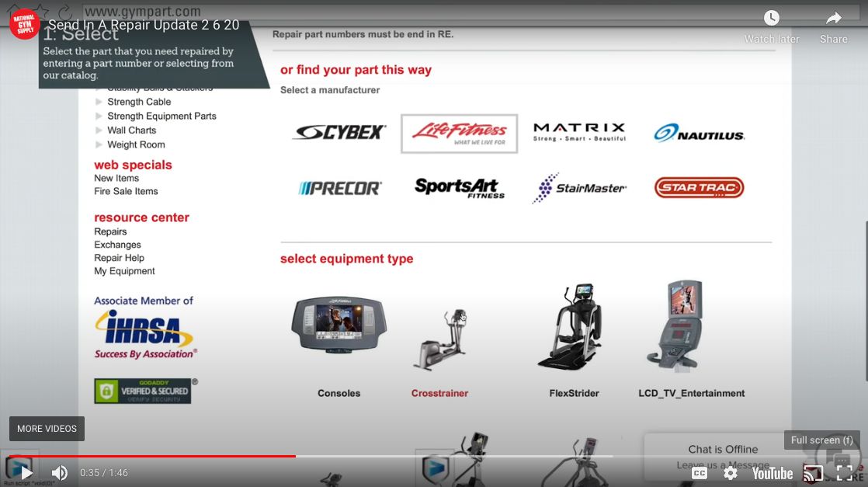Open Repair Help link
This screenshot has width=868, height=487.
click(119, 258)
